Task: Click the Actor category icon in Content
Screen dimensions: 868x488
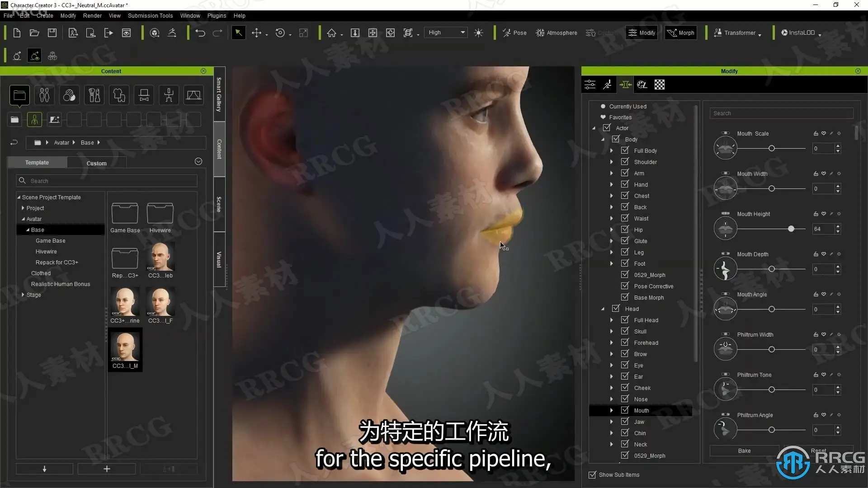Action: 44,95
